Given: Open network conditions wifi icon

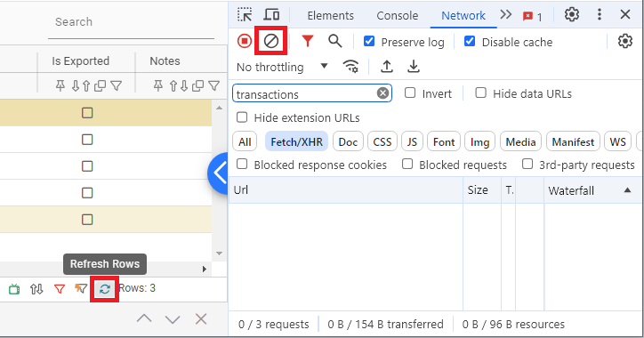Looking at the screenshot, I should pyautogui.click(x=350, y=66).
